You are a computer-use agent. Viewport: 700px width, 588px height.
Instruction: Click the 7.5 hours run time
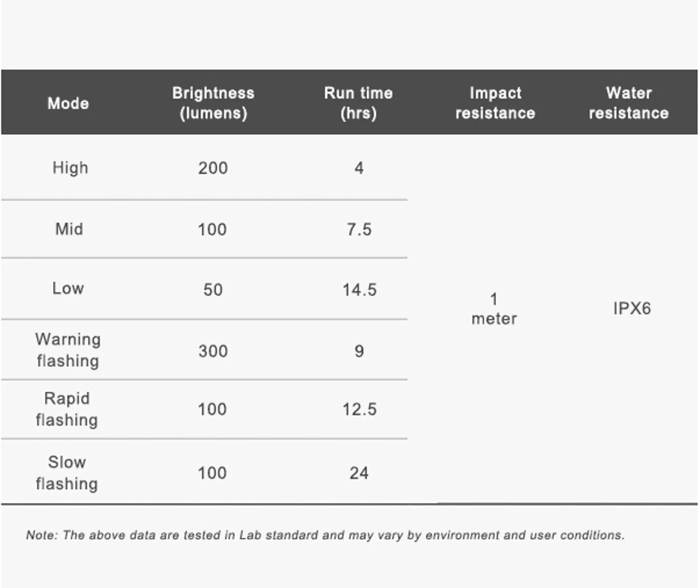click(359, 230)
